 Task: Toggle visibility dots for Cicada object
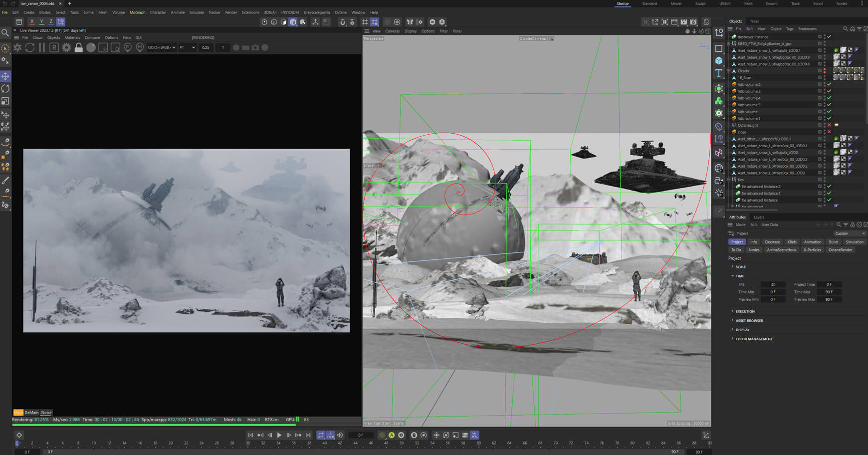(x=825, y=71)
